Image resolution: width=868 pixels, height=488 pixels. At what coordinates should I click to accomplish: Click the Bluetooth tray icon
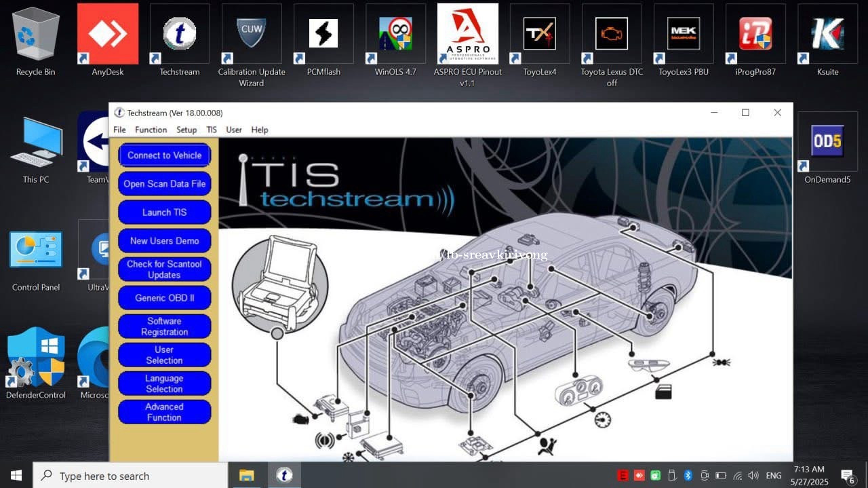click(687, 476)
